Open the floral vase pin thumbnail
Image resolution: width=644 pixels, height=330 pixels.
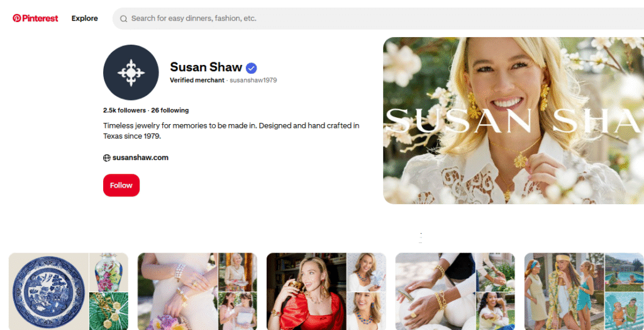coord(109,272)
